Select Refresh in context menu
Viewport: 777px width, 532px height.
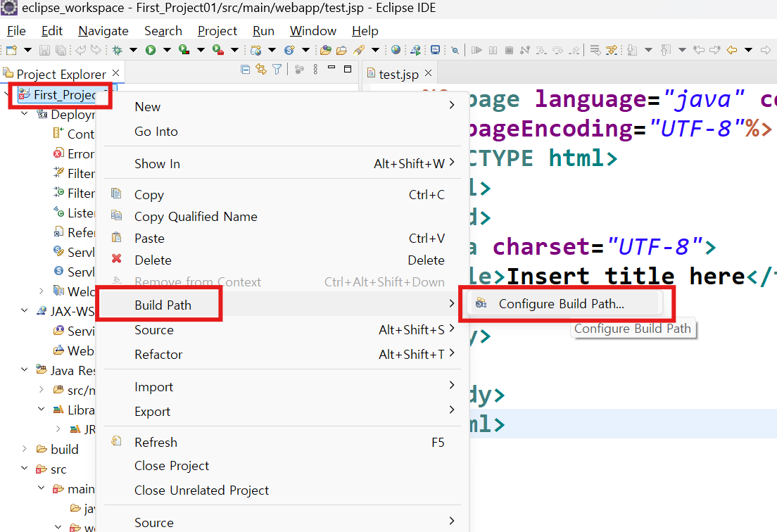282,443
